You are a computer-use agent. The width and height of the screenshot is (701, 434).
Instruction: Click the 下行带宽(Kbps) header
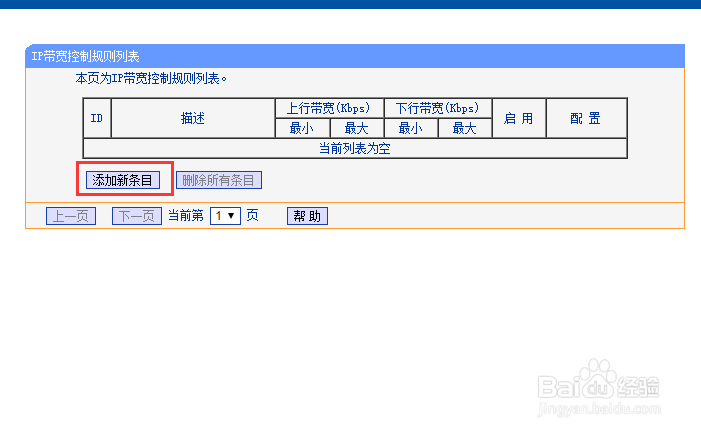tap(438, 108)
